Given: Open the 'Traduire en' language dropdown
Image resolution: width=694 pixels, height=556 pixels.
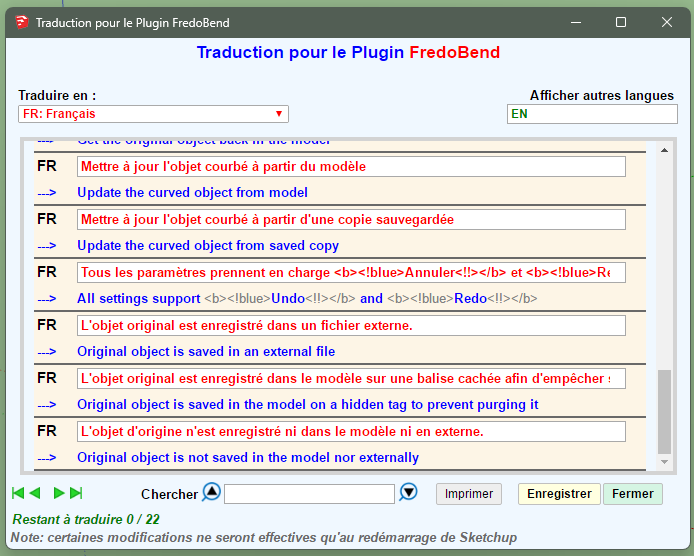Looking at the screenshot, I should point(153,114).
